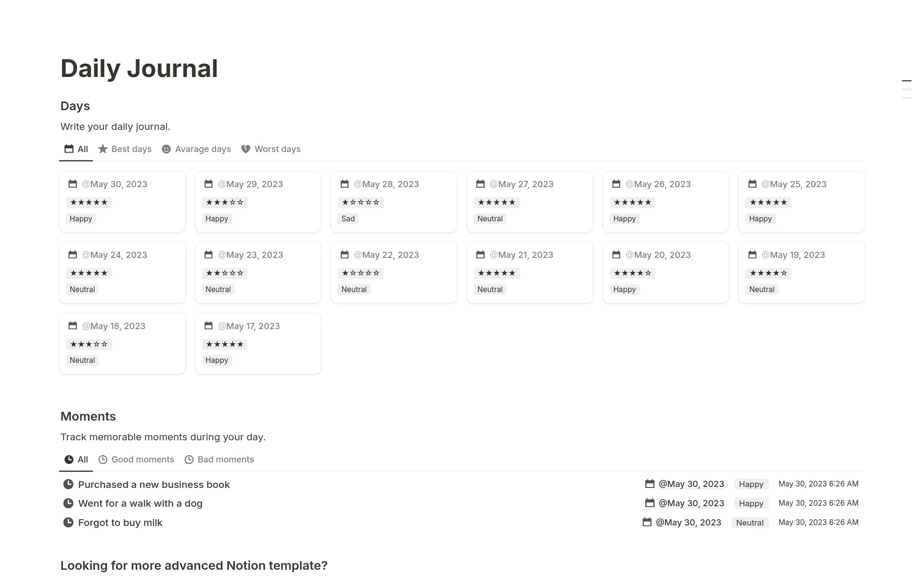The width and height of the screenshot is (924, 577).
Task: Click the star icon next to Best days
Action: (103, 149)
